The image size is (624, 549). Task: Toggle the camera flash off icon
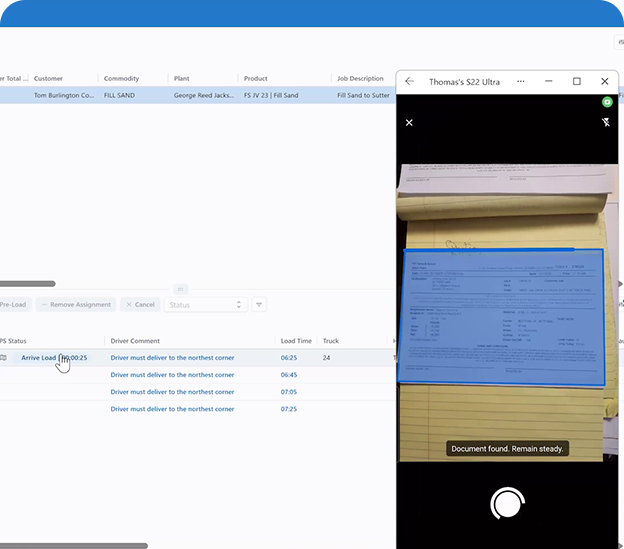[606, 122]
